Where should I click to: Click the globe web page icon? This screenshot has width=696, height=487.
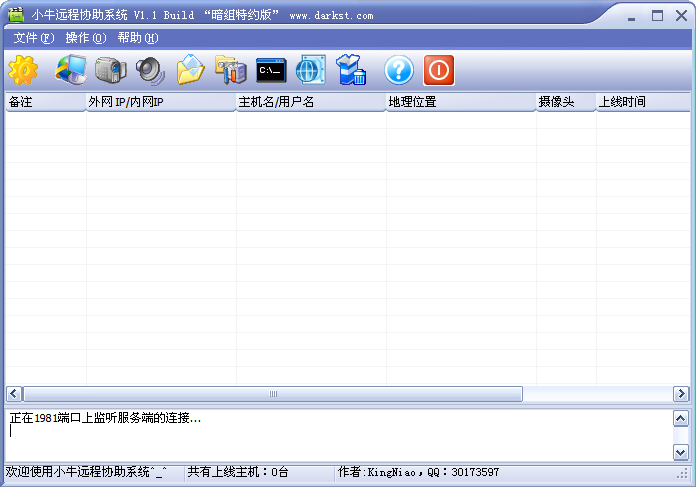click(x=311, y=70)
